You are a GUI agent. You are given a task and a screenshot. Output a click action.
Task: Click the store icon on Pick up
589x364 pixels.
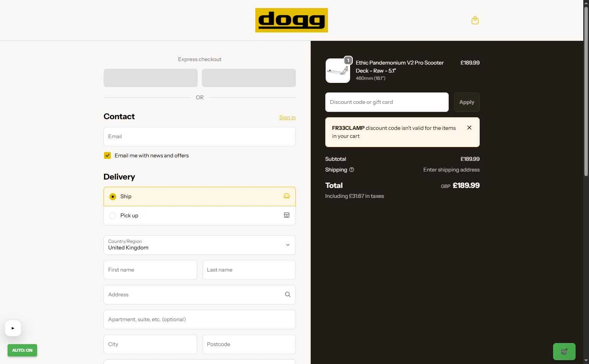[x=287, y=215]
